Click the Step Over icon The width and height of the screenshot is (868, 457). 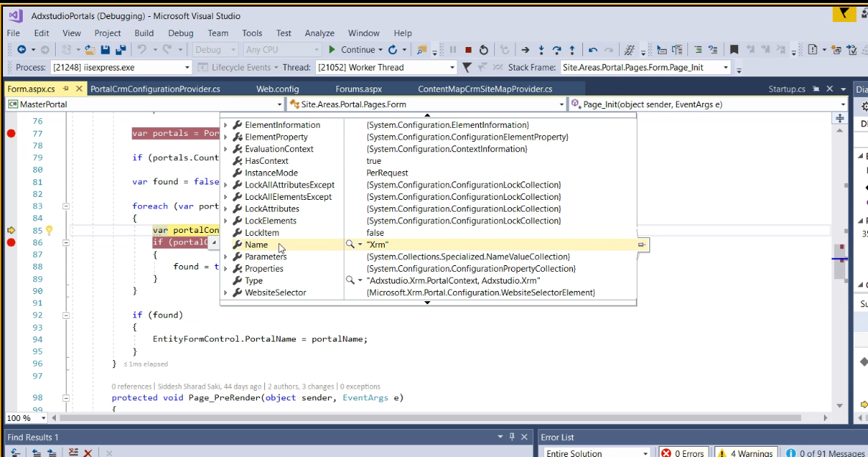pos(557,50)
